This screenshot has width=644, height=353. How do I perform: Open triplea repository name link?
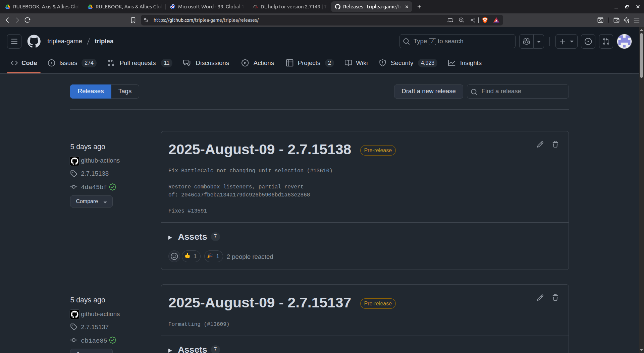pyautogui.click(x=104, y=41)
